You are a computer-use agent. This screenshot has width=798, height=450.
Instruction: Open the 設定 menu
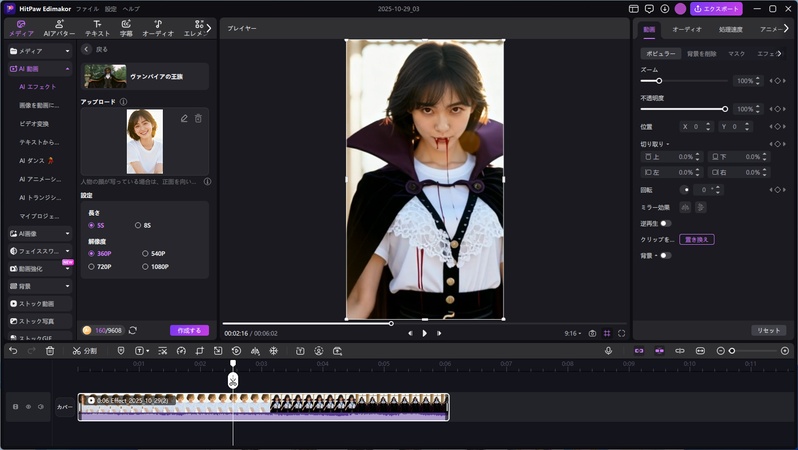(110, 9)
